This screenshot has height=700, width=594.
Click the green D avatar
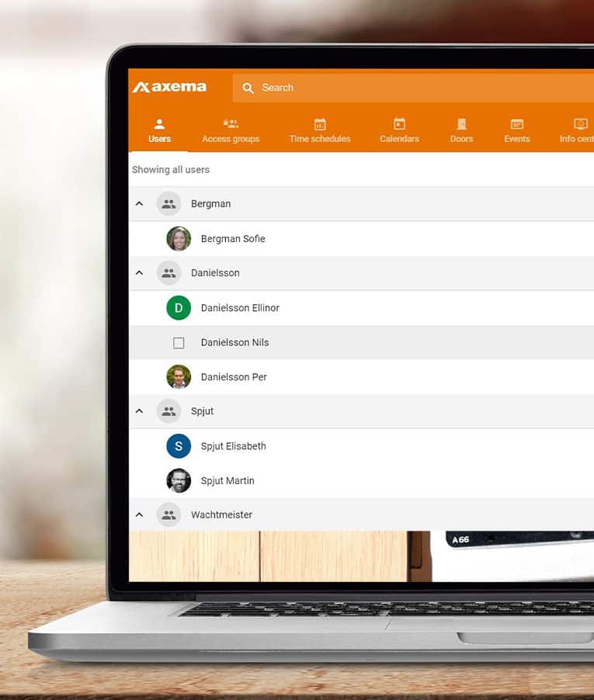pyautogui.click(x=179, y=307)
